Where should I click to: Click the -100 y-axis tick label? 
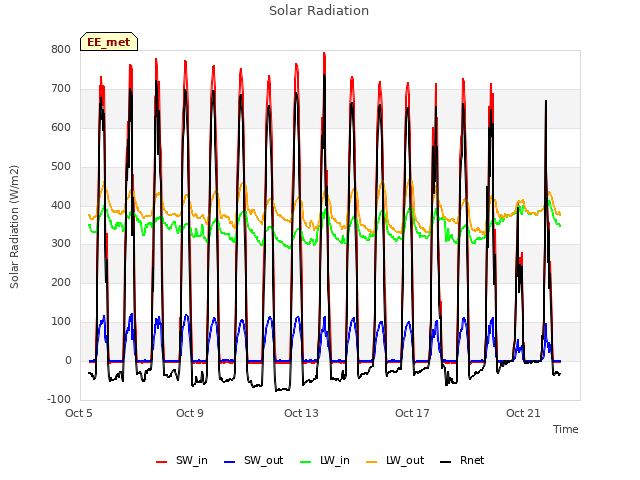59,399
